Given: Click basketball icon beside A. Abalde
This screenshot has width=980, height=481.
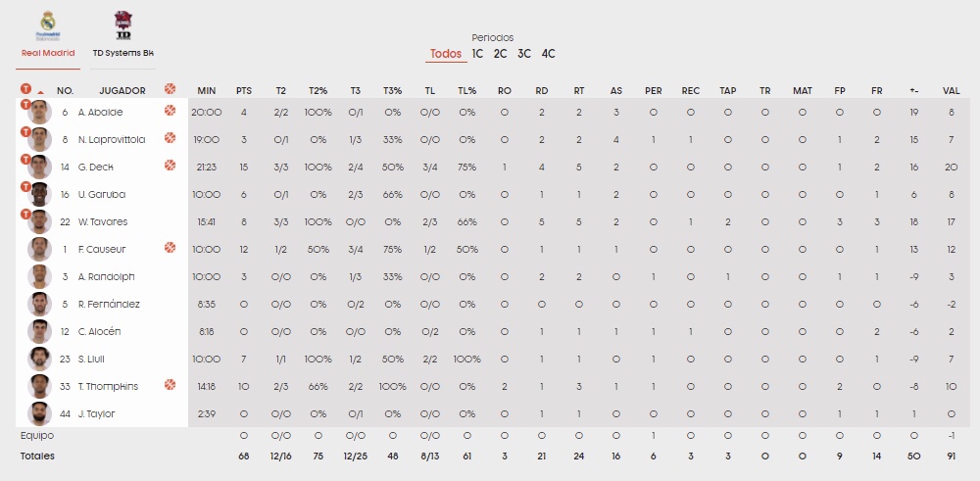Looking at the screenshot, I should point(170,111).
